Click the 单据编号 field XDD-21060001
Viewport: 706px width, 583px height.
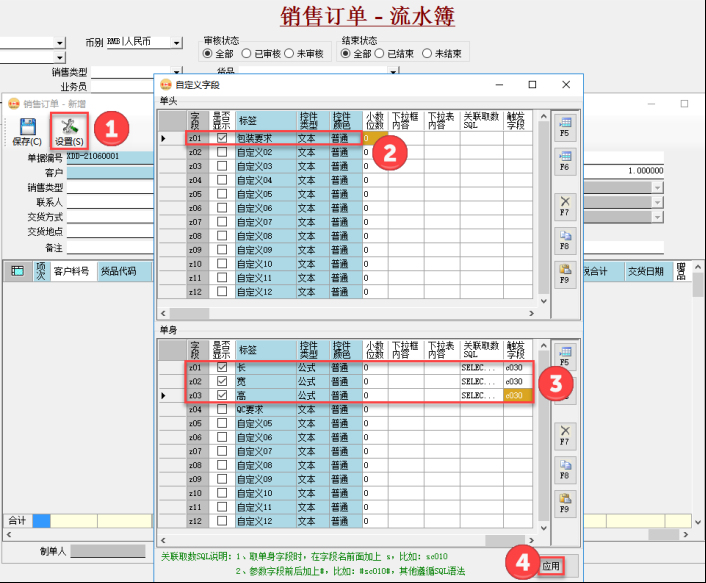[110, 156]
